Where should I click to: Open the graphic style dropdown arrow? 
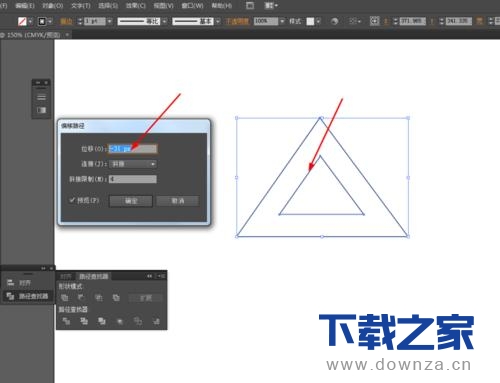pos(318,22)
